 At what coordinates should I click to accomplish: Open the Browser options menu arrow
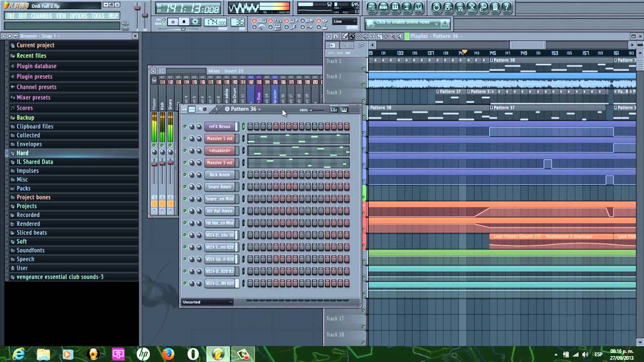(4, 36)
